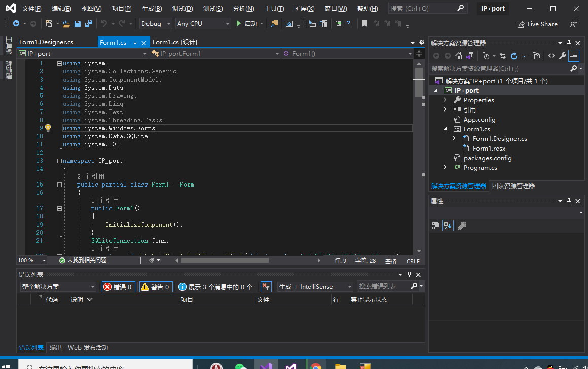Screen dimensions: 588x369
Task: Click the Show All Files icon
Action: point(537,56)
